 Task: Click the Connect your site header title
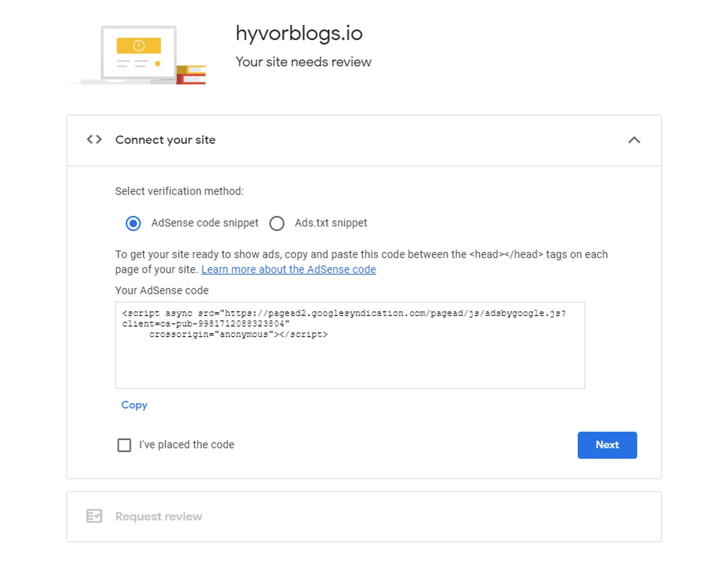point(165,140)
